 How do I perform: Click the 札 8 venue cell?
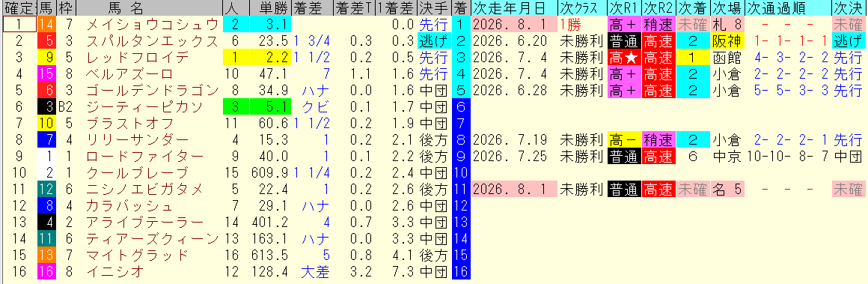coord(727,24)
